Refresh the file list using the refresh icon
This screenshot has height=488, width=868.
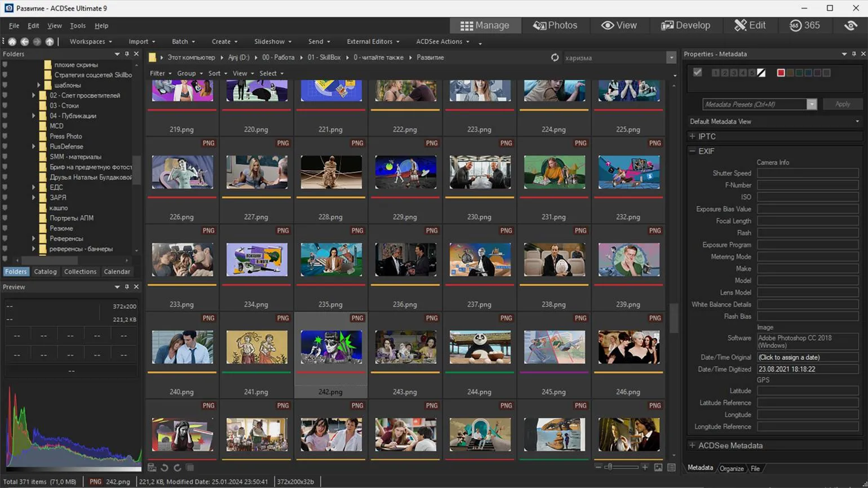click(555, 57)
